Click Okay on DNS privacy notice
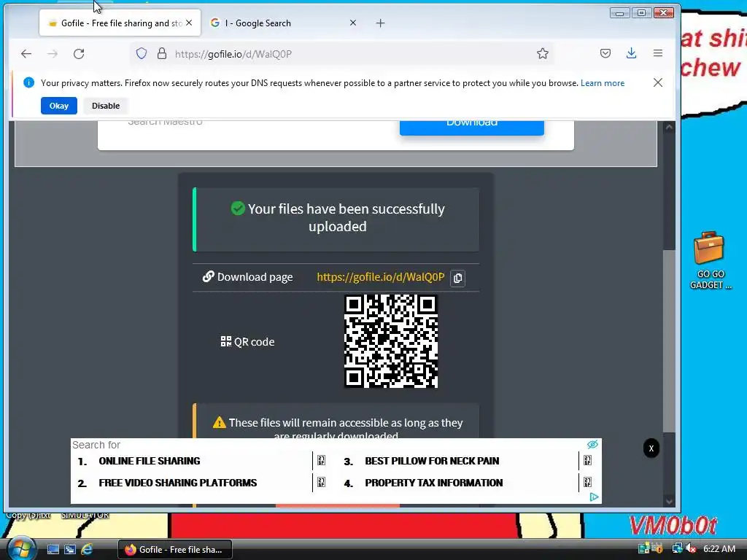Image resolution: width=747 pixels, height=560 pixels. click(x=59, y=106)
